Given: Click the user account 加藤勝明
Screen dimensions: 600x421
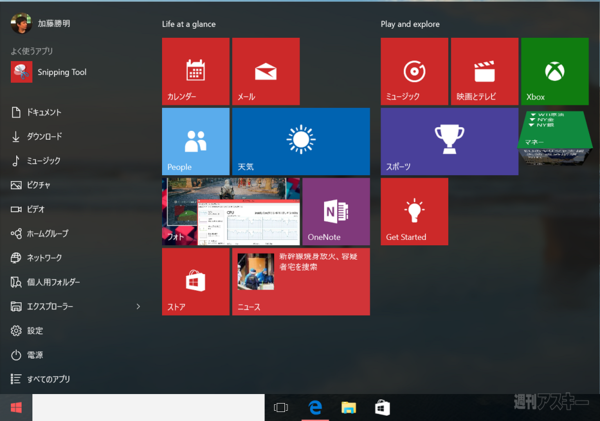Looking at the screenshot, I should click(x=40, y=23).
